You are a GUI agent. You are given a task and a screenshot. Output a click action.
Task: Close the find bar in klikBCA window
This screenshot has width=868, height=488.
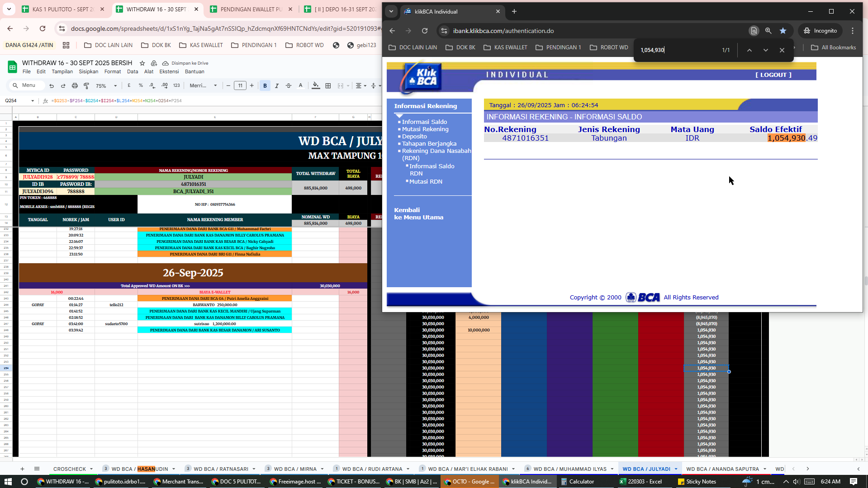[x=782, y=50]
